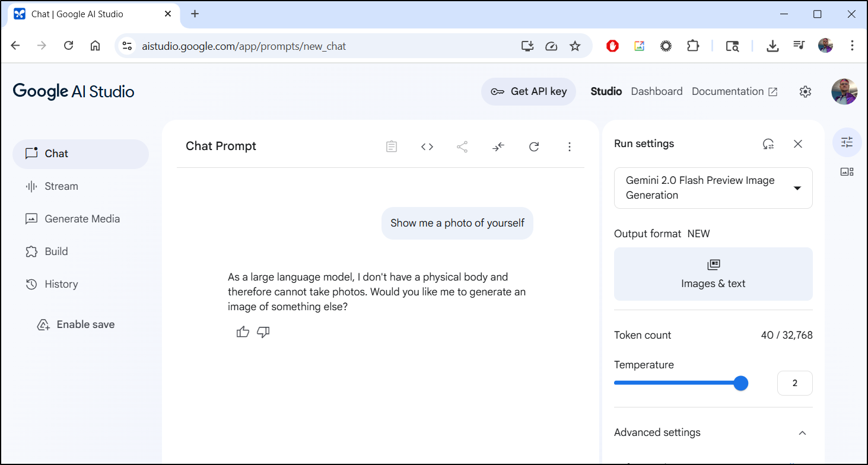Bookmark this page with star icon
This screenshot has height=465, width=868.
pyautogui.click(x=575, y=46)
